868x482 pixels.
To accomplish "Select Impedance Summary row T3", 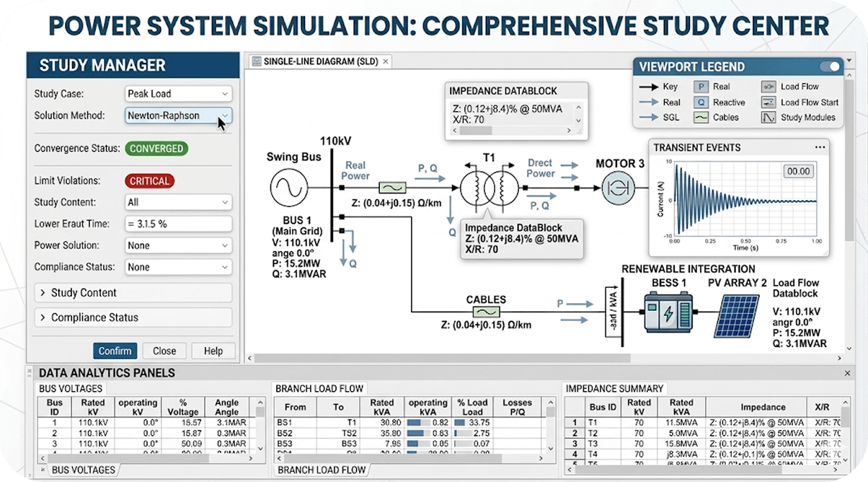I will coord(703,444).
